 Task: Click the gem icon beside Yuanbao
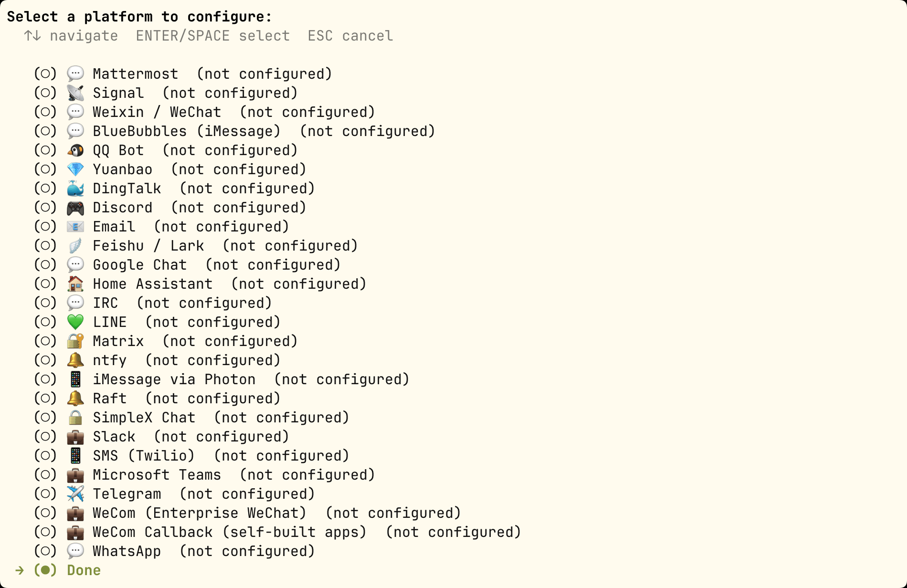click(75, 169)
